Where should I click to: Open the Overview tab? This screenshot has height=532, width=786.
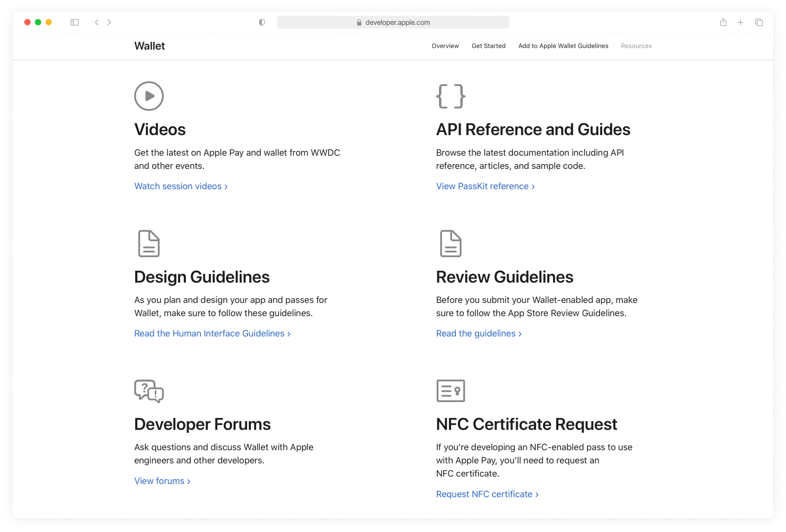click(x=445, y=46)
